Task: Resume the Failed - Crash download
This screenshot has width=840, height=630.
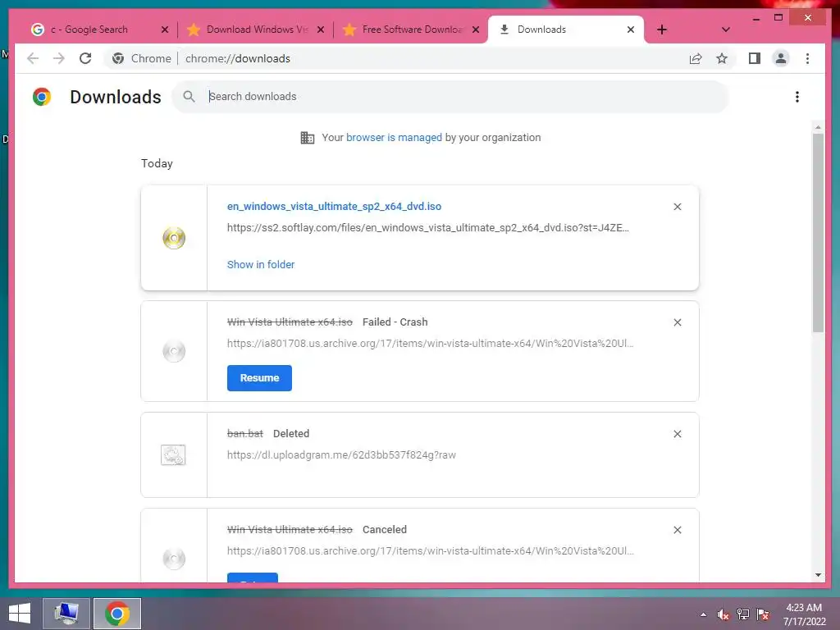Action: 259,378
